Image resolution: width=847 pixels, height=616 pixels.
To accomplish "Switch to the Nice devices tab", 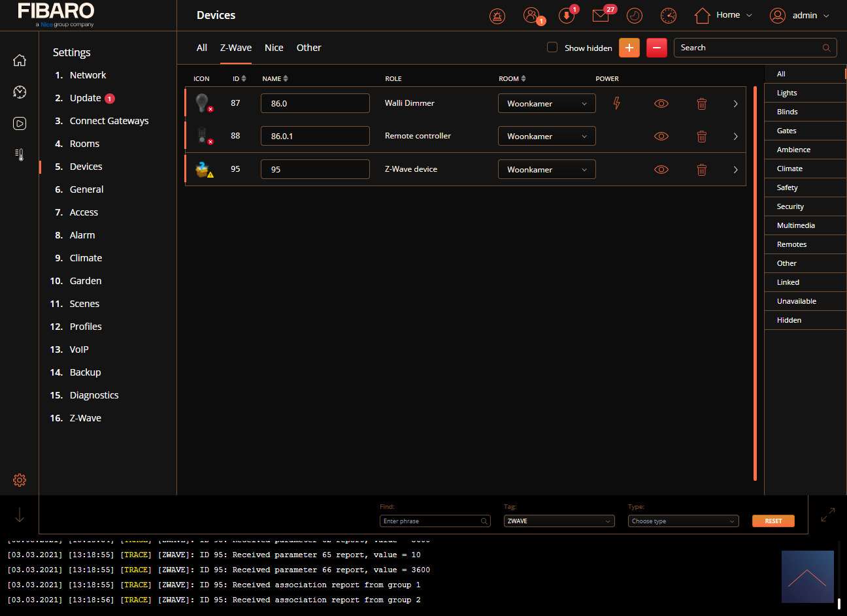I will (x=274, y=48).
